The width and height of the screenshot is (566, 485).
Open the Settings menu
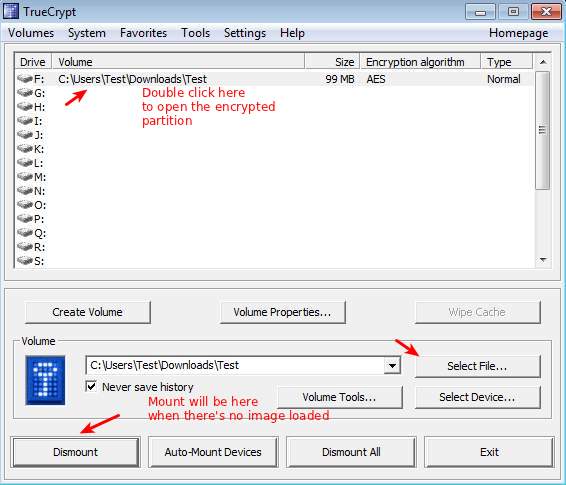coord(245,33)
